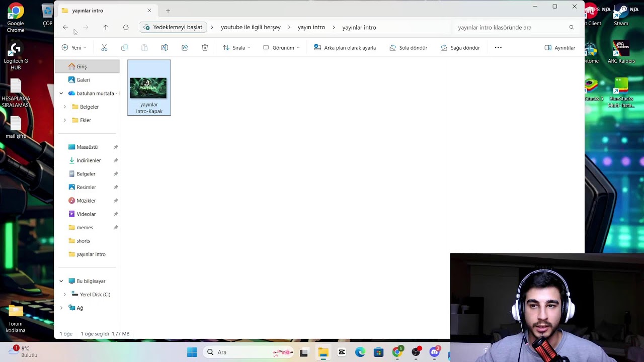Open Google Chrome desktop shortcut
The height and width of the screenshot is (362, 644).
[16, 19]
